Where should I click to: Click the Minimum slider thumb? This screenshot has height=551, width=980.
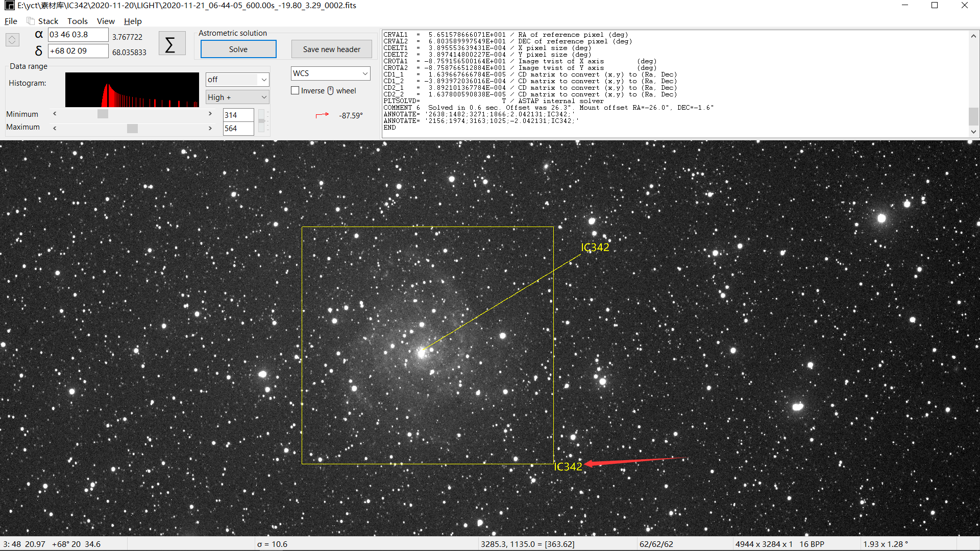[x=103, y=114]
